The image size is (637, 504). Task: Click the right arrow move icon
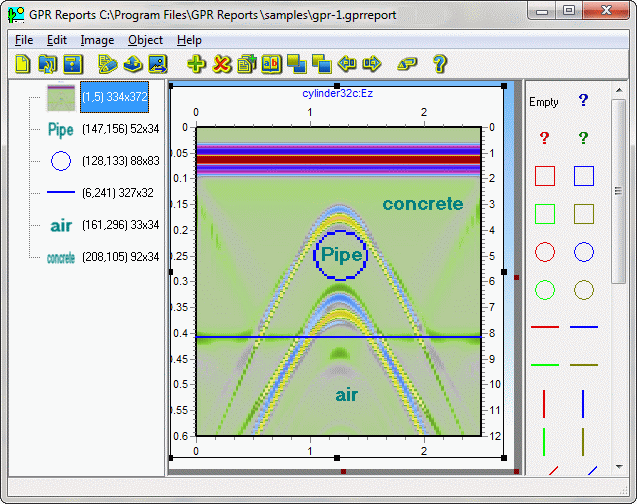(372, 64)
